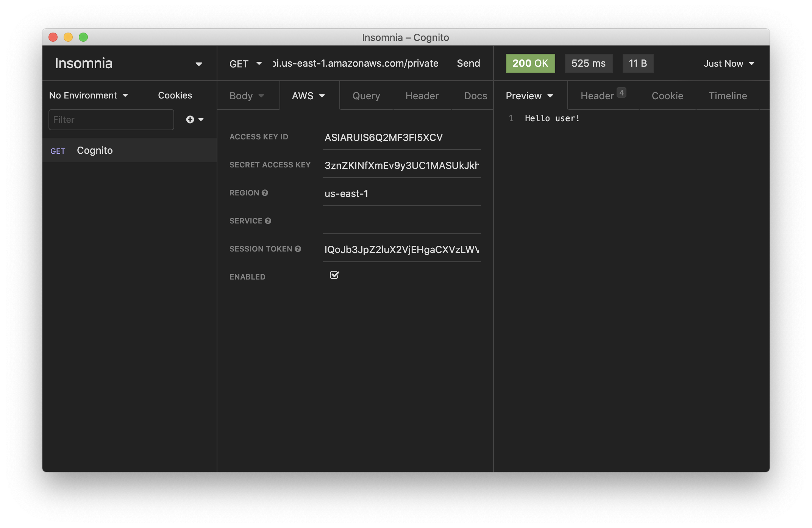This screenshot has height=528, width=812.
Task: Click the empty Service field
Action: point(401,222)
